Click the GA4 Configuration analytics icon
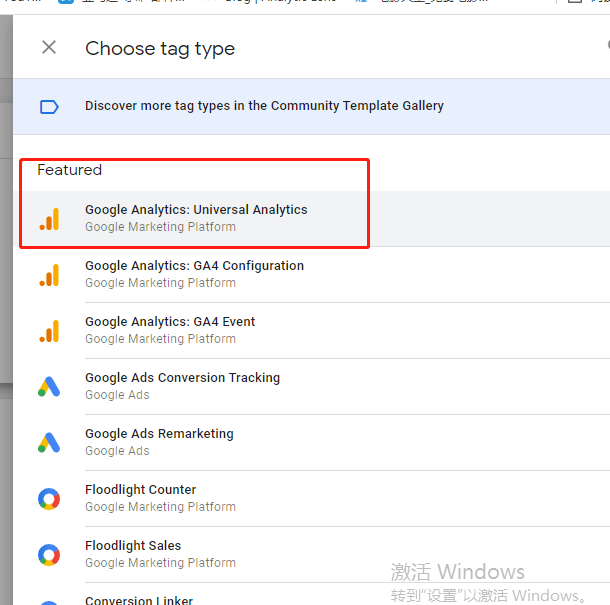Image resolution: width=610 pixels, height=605 pixels. (49, 275)
